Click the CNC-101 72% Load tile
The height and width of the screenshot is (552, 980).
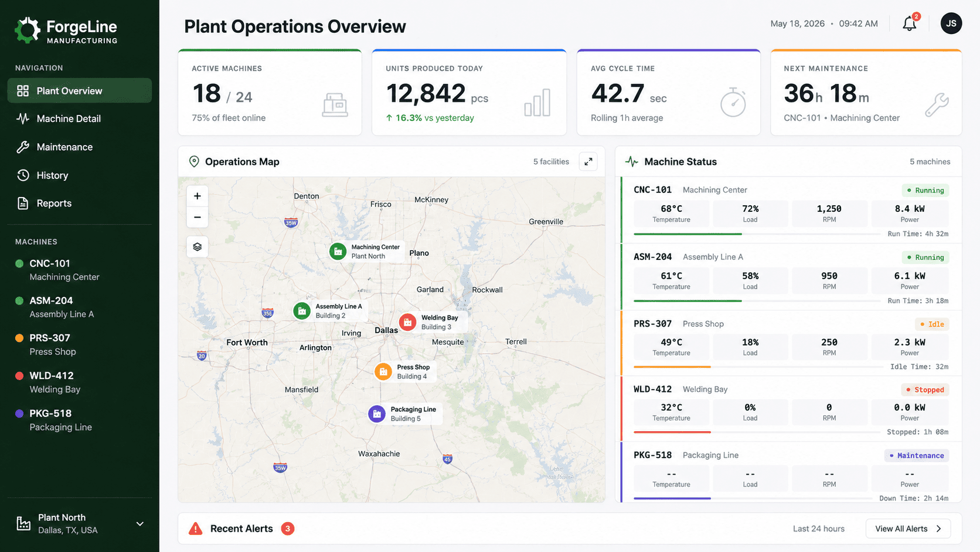750,214
